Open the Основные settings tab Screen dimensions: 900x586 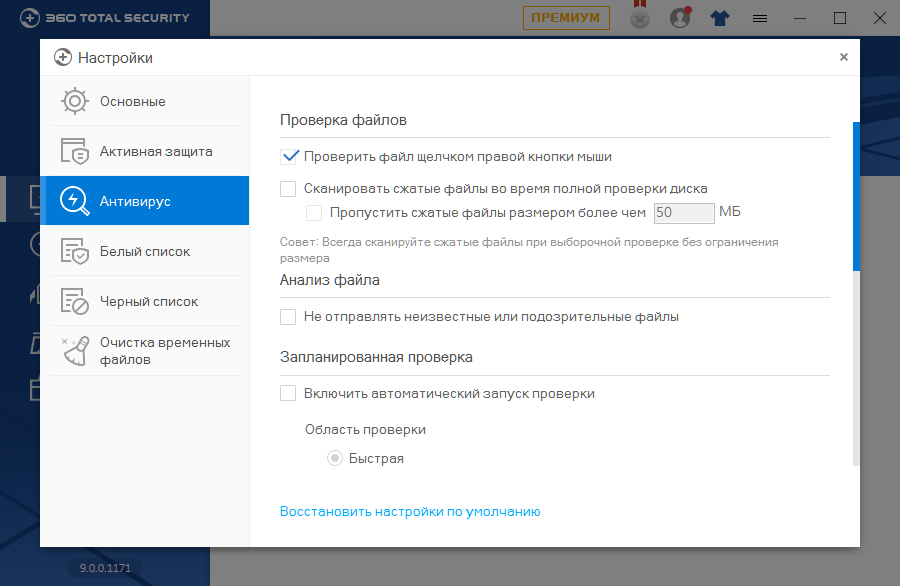tap(145, 101)
